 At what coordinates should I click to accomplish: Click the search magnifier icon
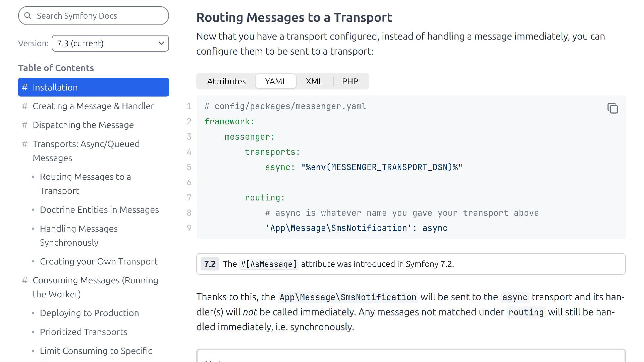(28, 16)
